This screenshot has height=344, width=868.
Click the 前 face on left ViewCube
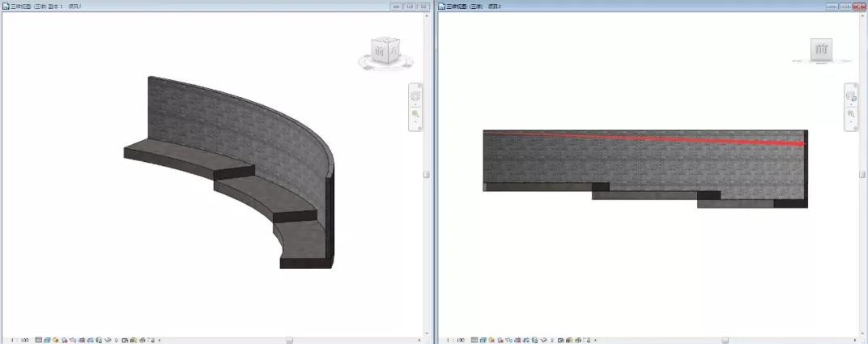click(x=379, y=52)
